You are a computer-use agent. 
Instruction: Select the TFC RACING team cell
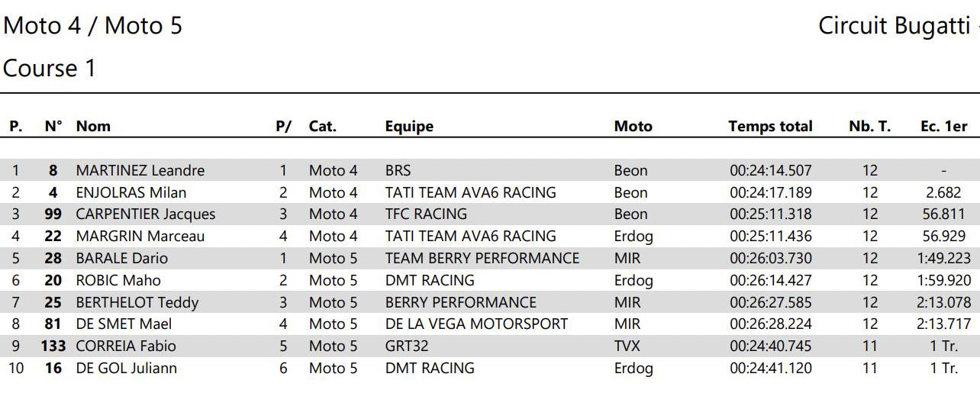coord(426,214)
